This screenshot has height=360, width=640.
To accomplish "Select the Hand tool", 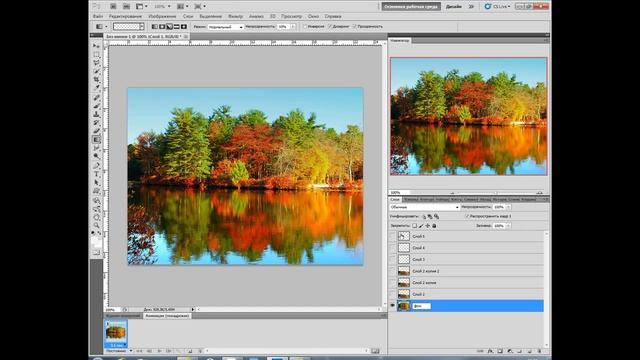I will 96,217.
